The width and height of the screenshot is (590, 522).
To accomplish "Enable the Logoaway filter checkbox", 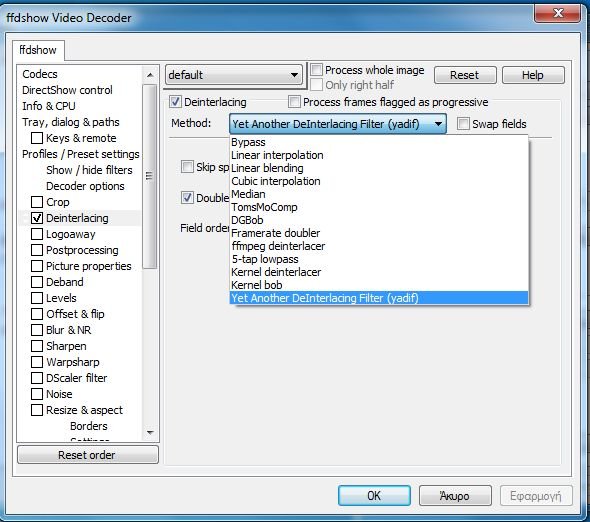I will [x=37, y=234].
